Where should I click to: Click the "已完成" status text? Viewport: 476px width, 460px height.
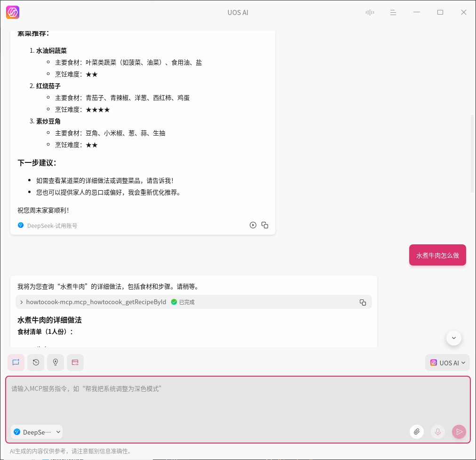click(187, 302)
